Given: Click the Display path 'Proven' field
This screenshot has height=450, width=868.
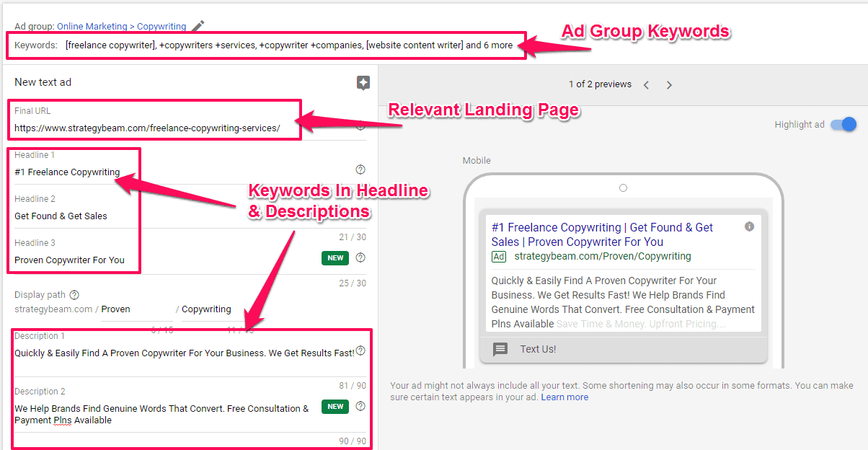Looking at the screenshot, I should (136, 309).
